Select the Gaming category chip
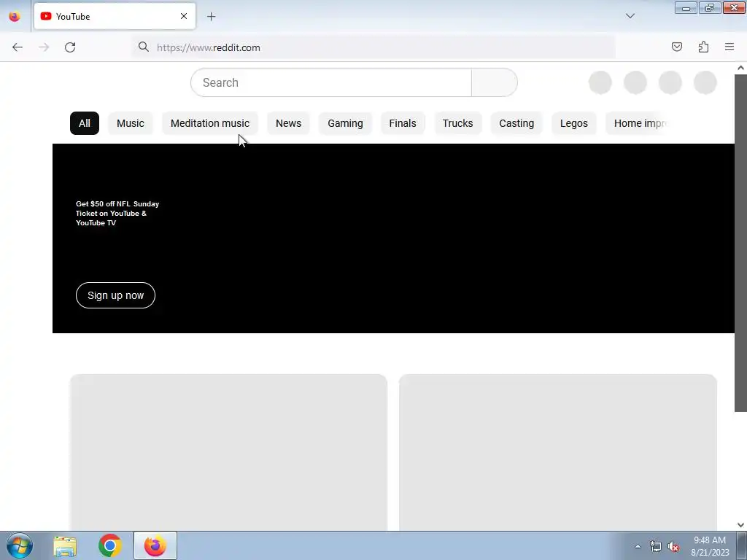747x560 pixels. coord(345,123)
